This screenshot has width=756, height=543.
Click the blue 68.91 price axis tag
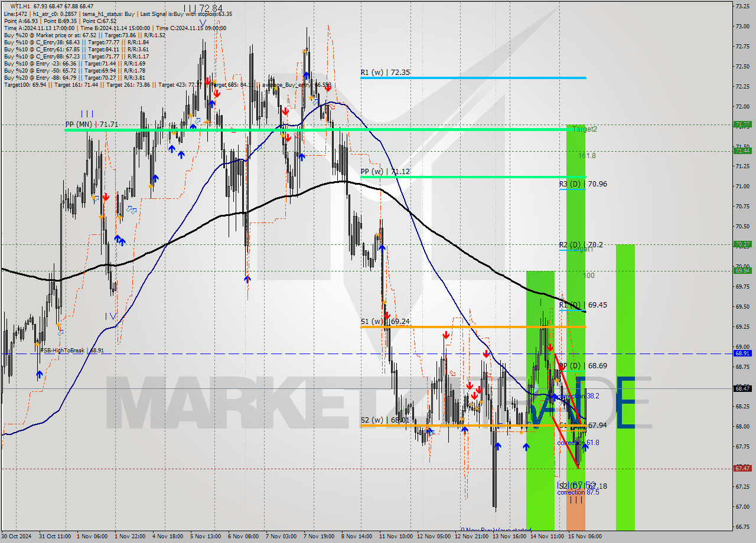(742, 353)
